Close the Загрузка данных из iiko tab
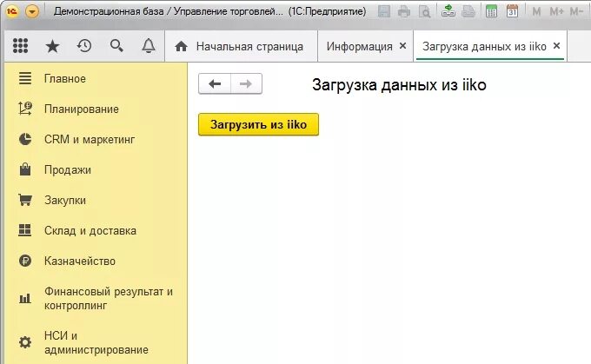Screen dimensions: 591x364 coord(556,45)
